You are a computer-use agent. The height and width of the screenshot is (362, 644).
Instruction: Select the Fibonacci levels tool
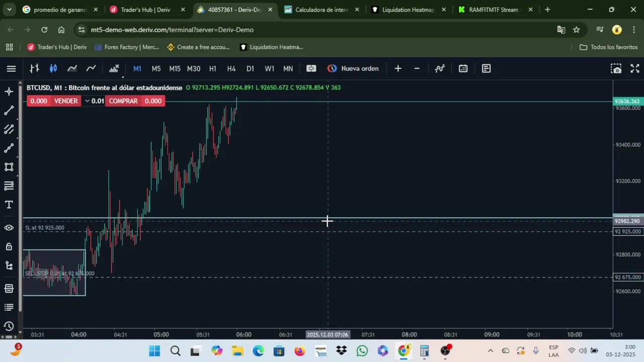[9, 186]
